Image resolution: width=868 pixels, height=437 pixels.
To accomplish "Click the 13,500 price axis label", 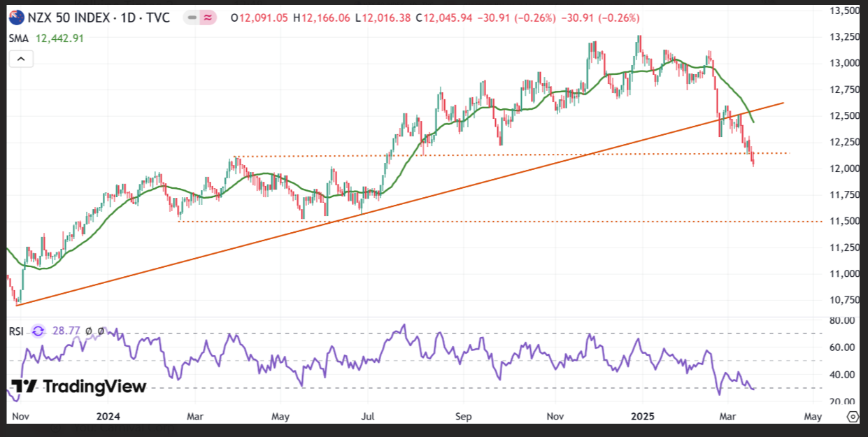I will pyautogui.click(x=844, y=10).
